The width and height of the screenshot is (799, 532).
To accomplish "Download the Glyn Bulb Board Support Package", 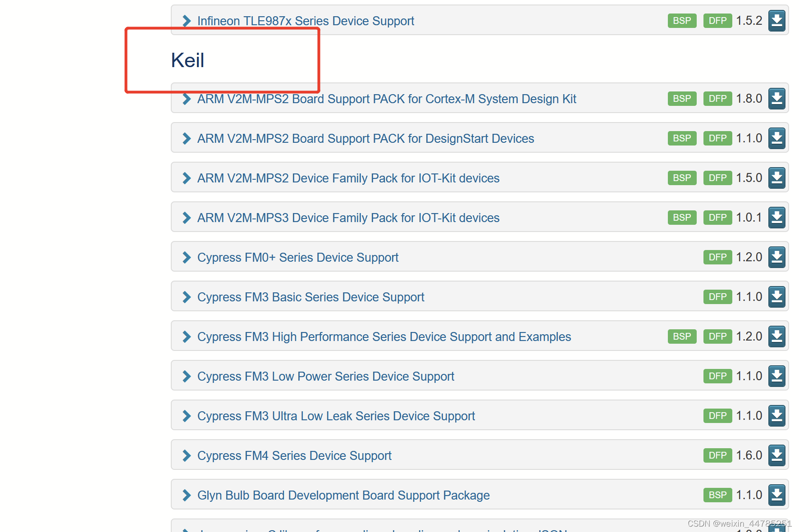I will pos(776,495).
